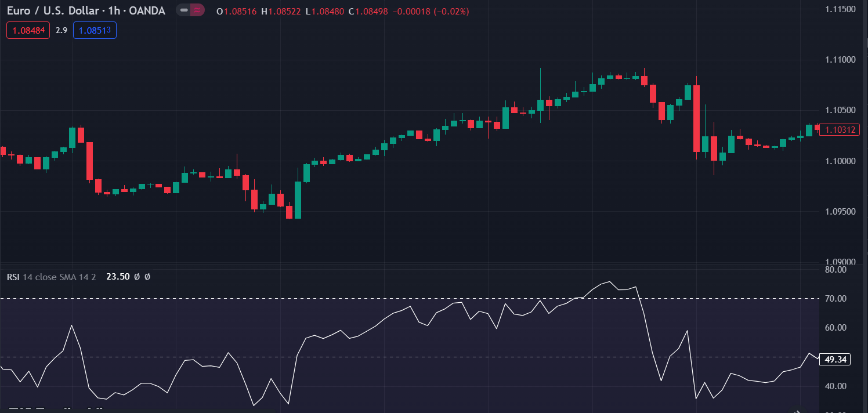Click the high price value H1.08522
Screen dimensions: 868x413
click(281, 12)
